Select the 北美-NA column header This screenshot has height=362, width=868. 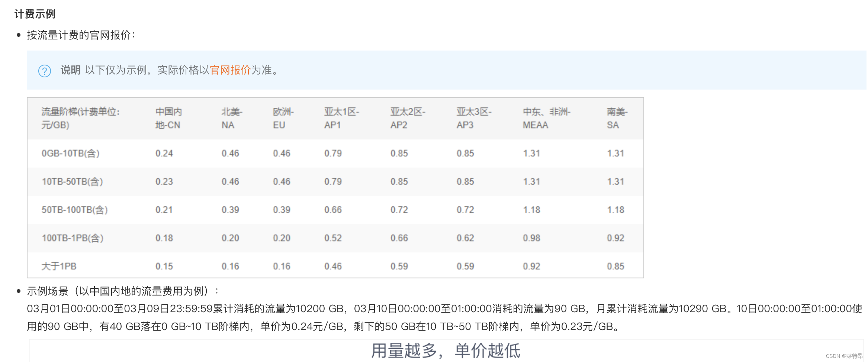[x=232, y=118]
